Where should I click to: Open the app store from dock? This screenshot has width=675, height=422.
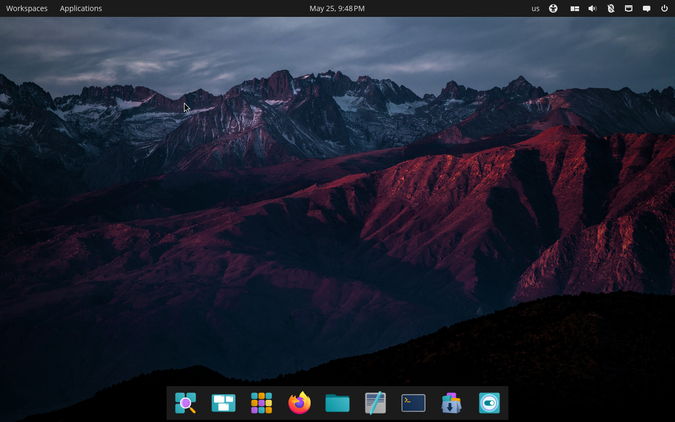pos(451,403)
